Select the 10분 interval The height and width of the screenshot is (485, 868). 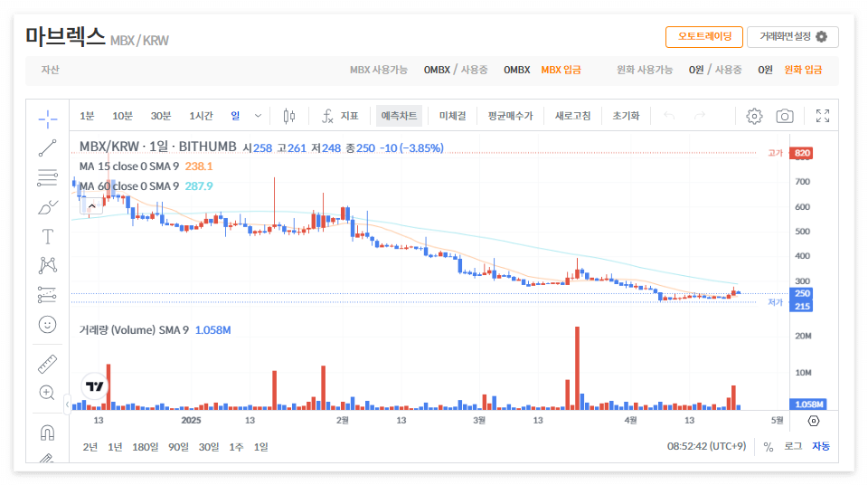point(122,116)
